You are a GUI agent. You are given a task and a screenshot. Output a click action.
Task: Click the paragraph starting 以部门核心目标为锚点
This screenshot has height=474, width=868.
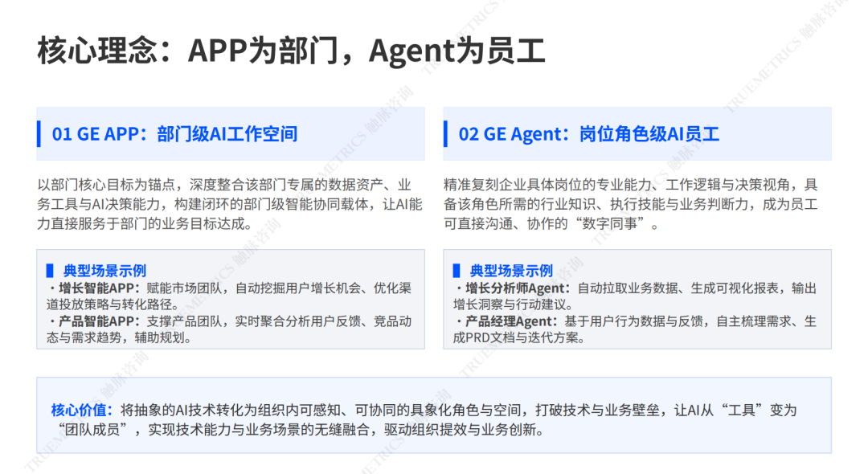click(230, 204)
